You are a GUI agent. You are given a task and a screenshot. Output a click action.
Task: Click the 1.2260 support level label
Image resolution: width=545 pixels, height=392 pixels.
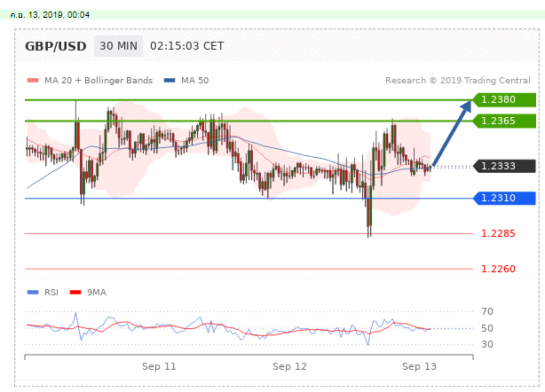[498, 269]
